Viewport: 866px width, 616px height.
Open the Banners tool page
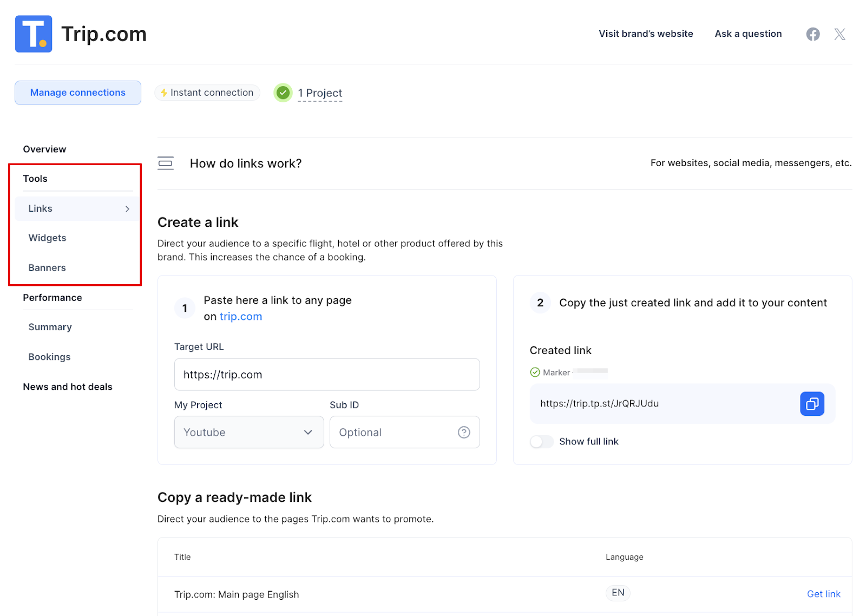47,268
